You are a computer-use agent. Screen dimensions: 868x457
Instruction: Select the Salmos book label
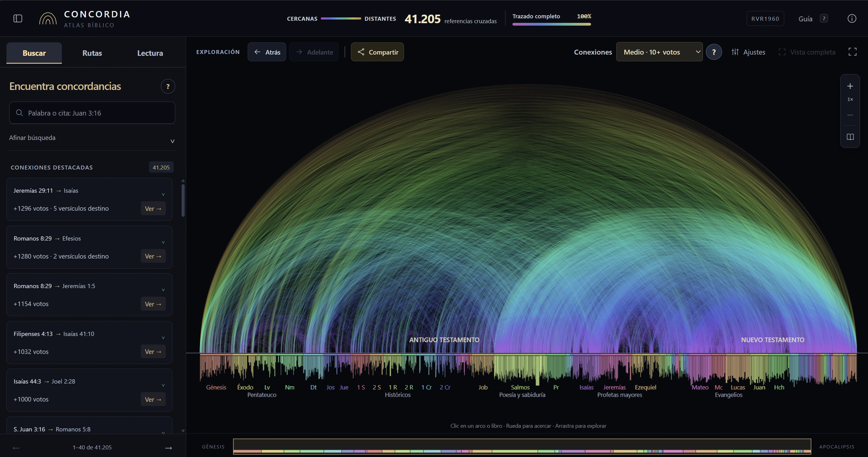point(520,387)
